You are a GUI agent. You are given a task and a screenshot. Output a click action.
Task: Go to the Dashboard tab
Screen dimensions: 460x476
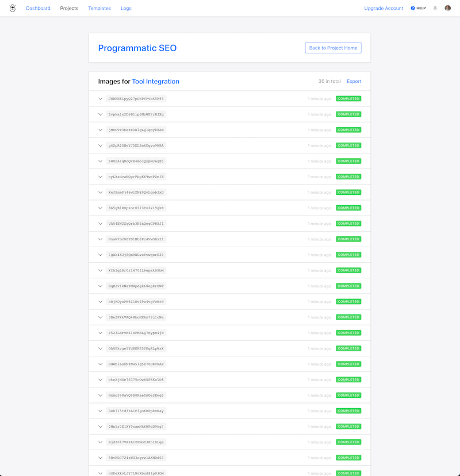(x=38, y=9)
